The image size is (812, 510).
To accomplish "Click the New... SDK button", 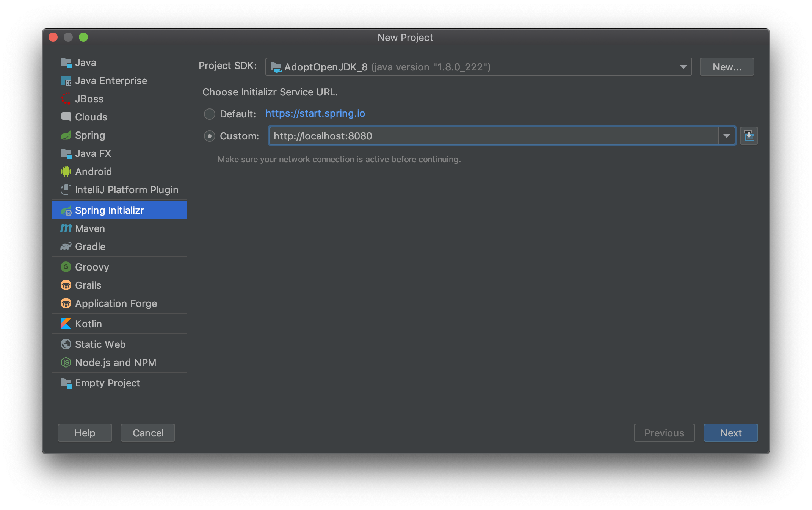I will pyautogui.click(x=727, y=67).
